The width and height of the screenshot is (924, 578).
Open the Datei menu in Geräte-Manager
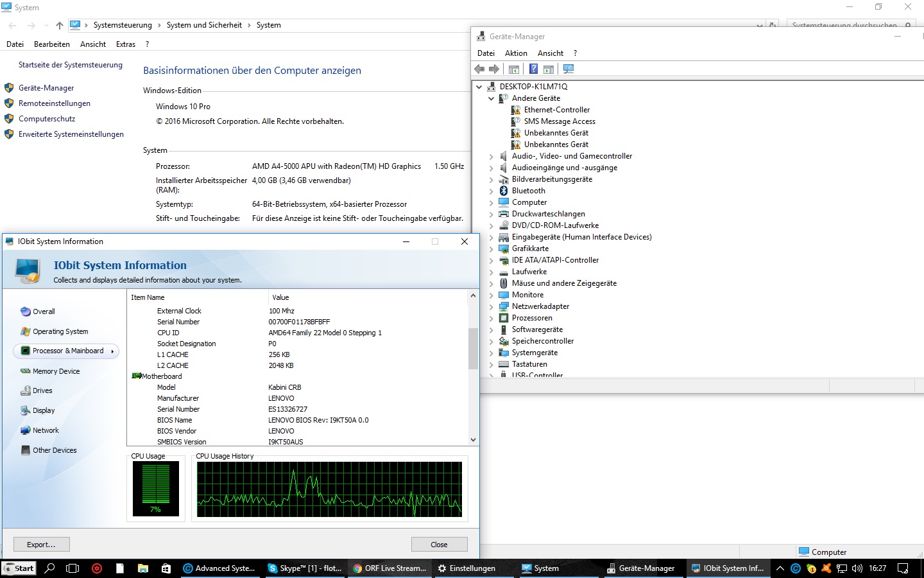486,53
